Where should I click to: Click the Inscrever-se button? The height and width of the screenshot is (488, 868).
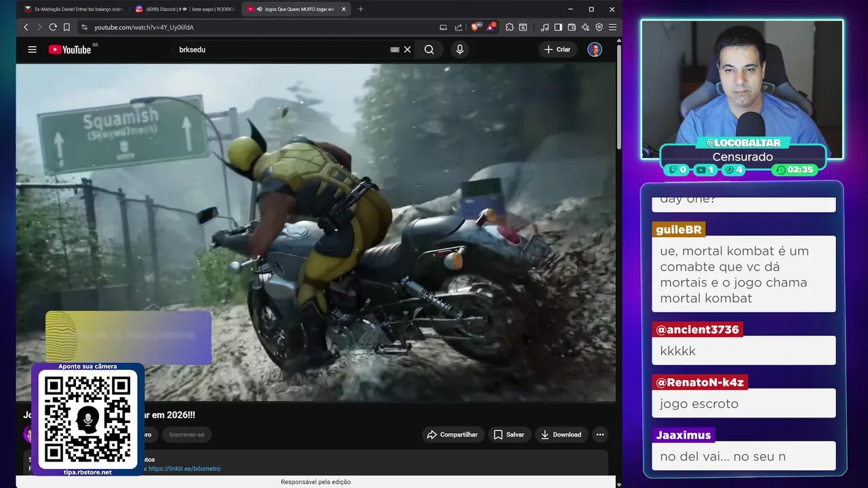tap(186, 434)
